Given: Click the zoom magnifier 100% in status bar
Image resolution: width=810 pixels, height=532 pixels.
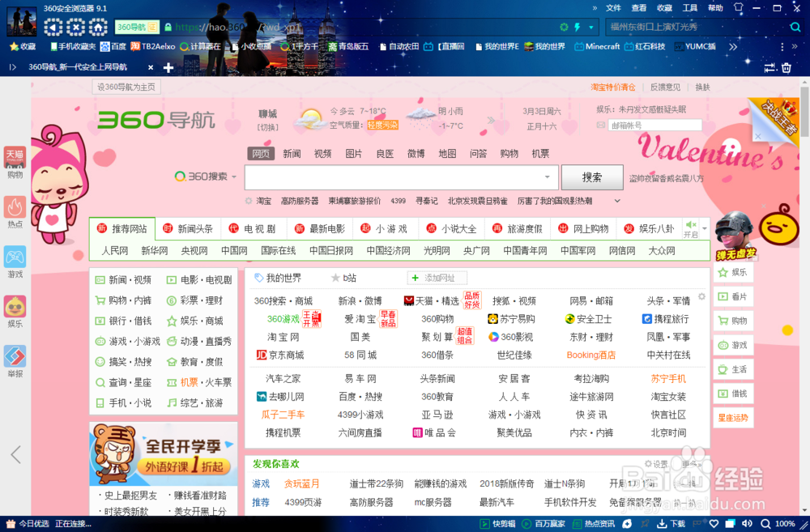Looking at the screenshot, I should point(778,524).
